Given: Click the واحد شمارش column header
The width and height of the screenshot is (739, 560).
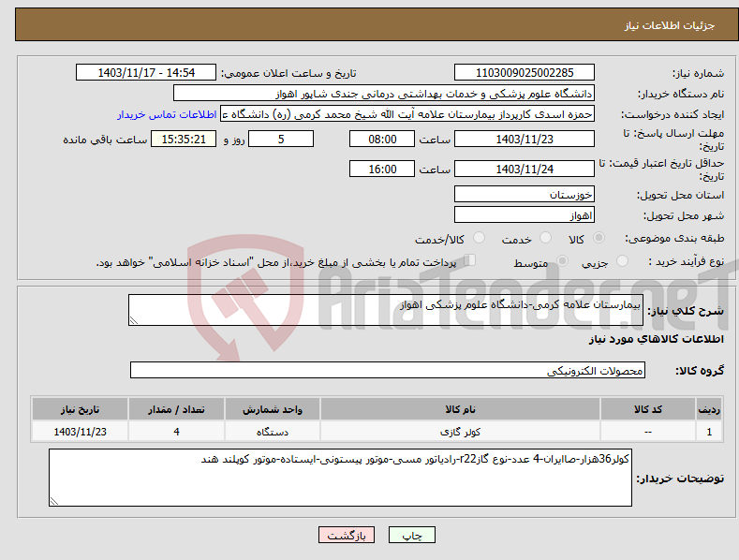Looking at the screenshot, I should (273, 409).
